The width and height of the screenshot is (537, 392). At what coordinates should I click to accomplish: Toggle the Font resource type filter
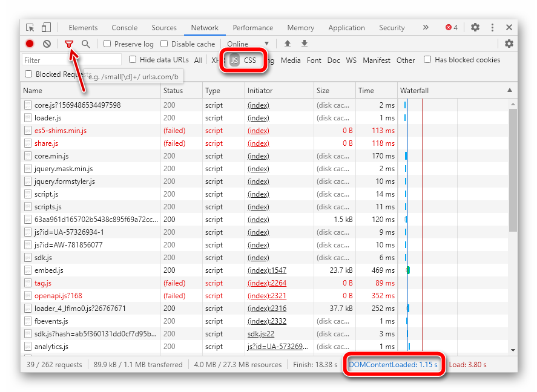pos(314,60)
